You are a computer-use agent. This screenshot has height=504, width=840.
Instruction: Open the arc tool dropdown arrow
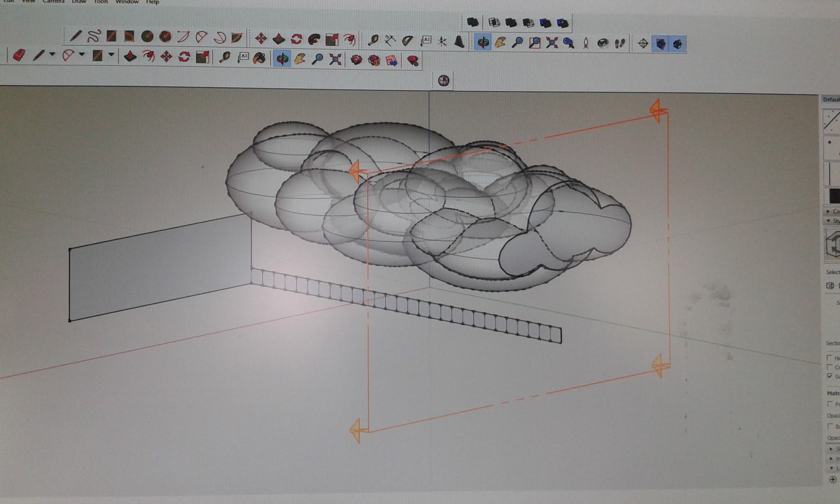pos(82,54)
